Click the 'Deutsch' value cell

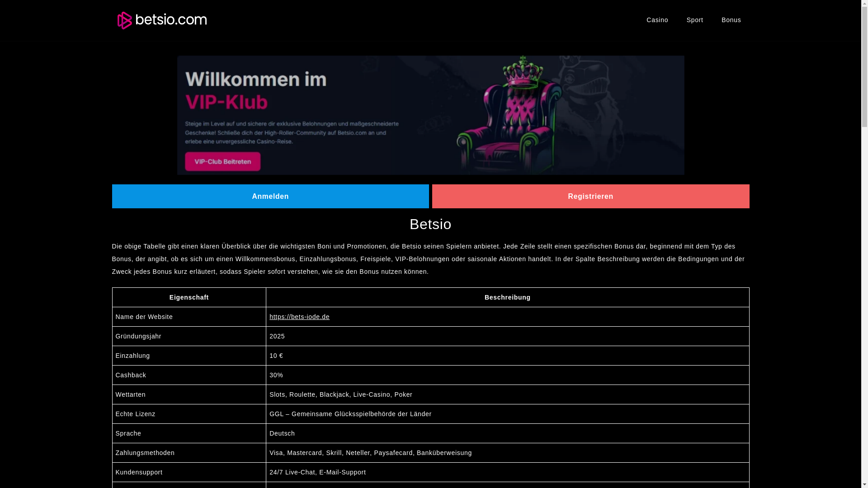coord(507,433)
